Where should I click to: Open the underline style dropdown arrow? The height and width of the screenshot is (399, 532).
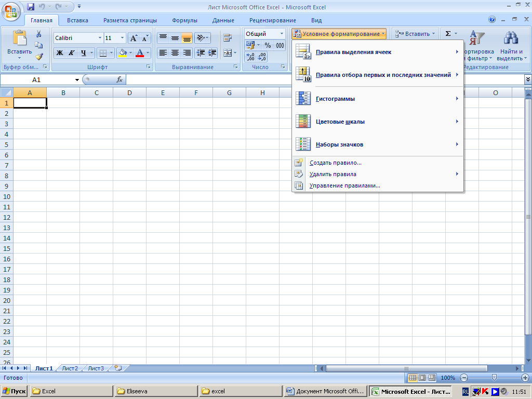(91, 52)
